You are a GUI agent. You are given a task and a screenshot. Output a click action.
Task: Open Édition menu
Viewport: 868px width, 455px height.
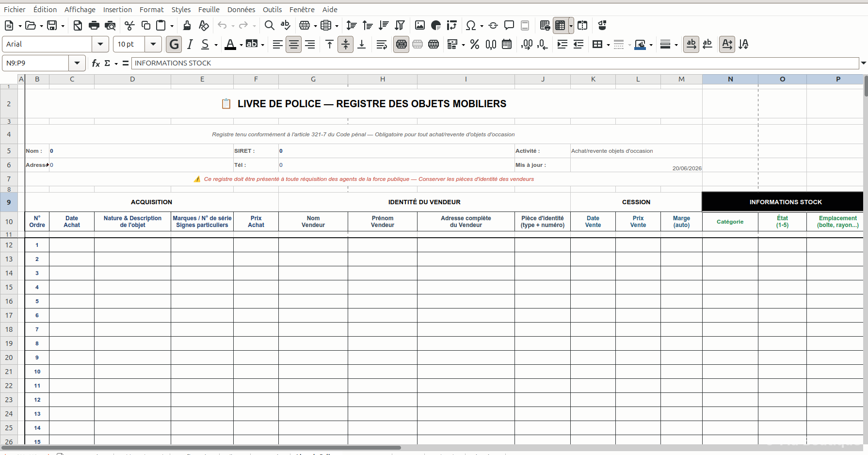(45, 9)
